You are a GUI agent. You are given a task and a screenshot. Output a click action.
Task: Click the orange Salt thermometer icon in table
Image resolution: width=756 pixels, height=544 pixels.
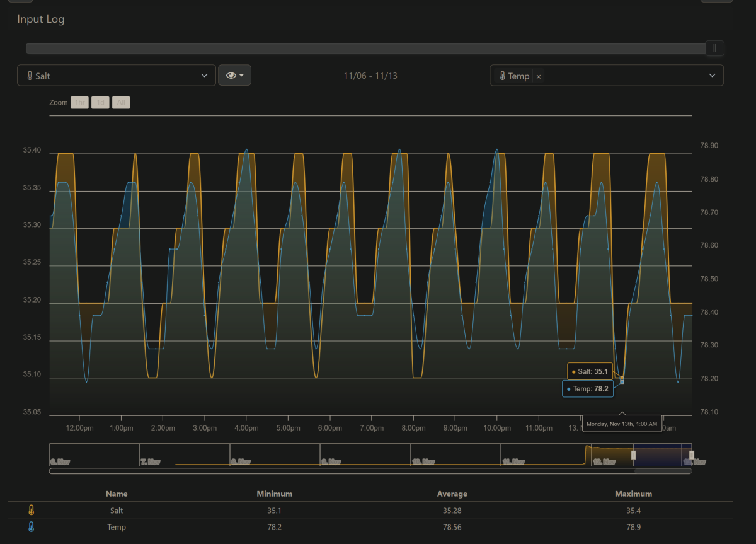point(31,511)
